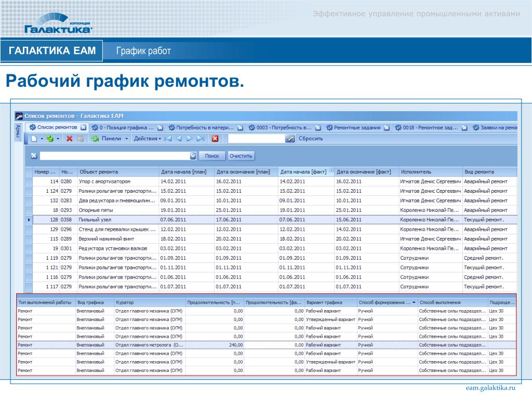Sort by Куратор column header
This screenshot has width=532, height=399.
tap(150, 302)
